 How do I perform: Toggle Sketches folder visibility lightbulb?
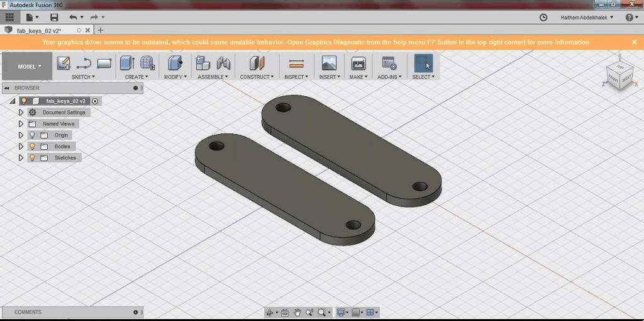pos(33,157)
